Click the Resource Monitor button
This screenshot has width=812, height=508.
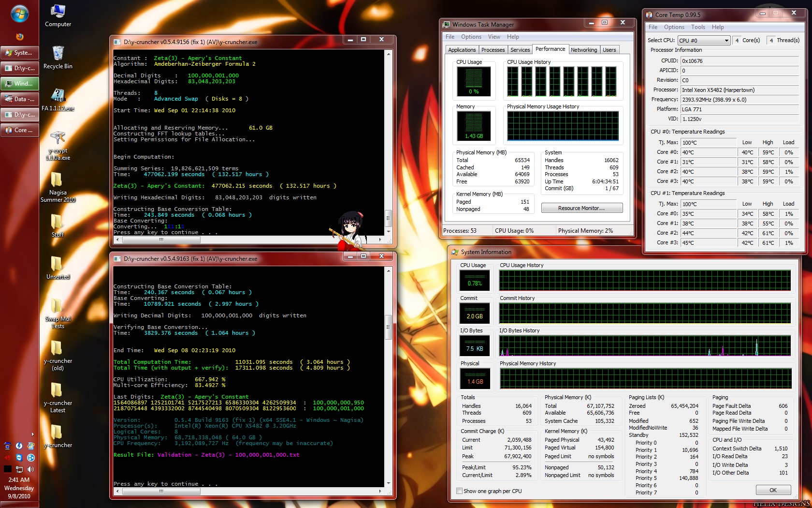coord(581,208)
